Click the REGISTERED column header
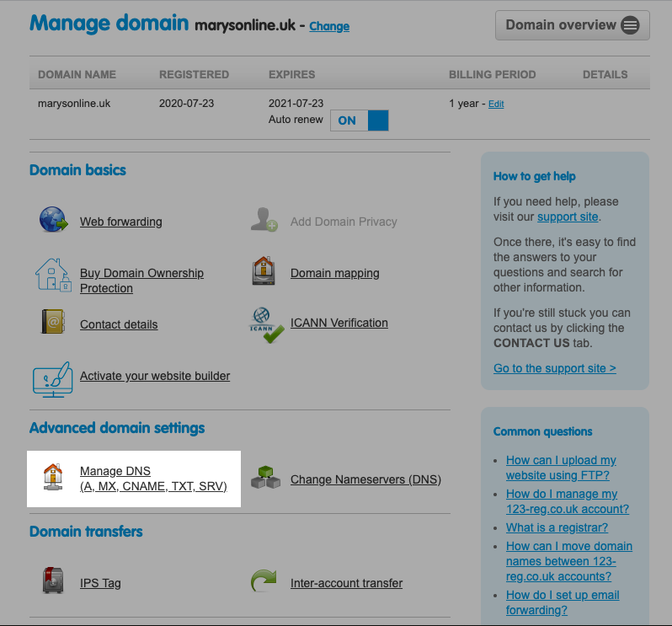 click(x=195, y=75)
